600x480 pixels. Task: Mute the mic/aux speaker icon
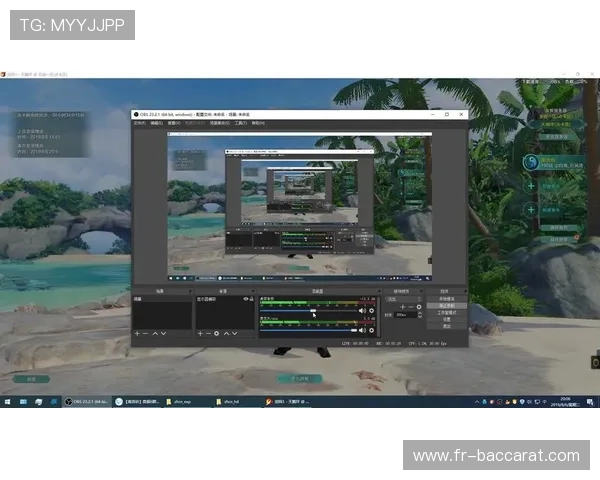(362, 325)
